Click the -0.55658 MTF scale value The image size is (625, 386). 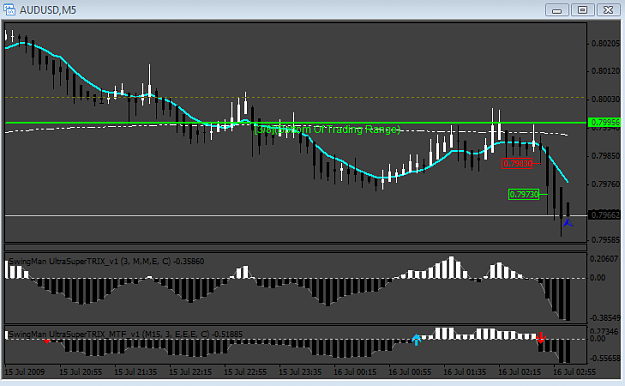605,358
